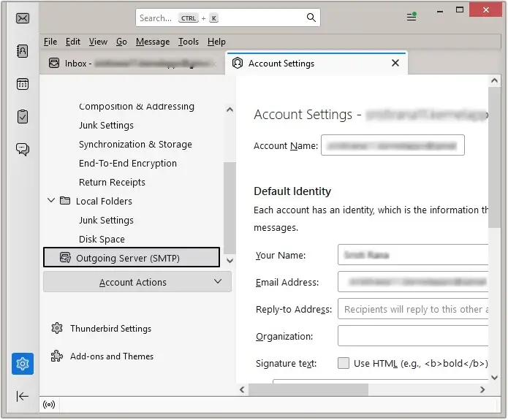Click the blue Settings gear icon
Image resolution: width=508 pixels, height=420 pixels.
[23, 364]
